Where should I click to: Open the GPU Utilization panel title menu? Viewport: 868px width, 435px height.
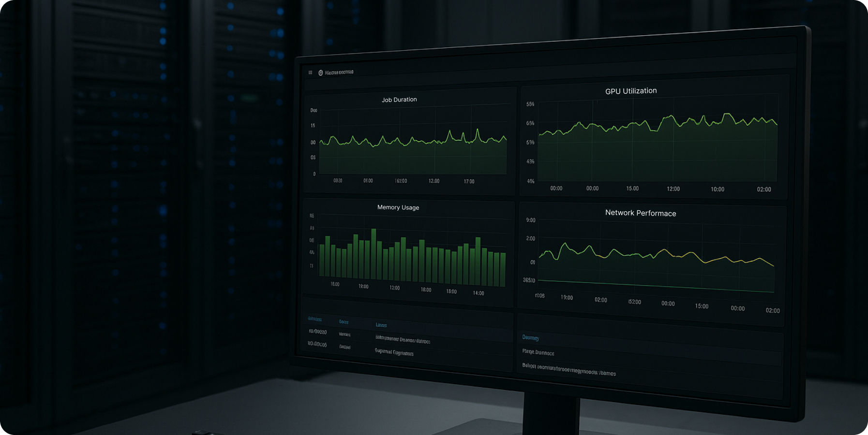(631, 91)
